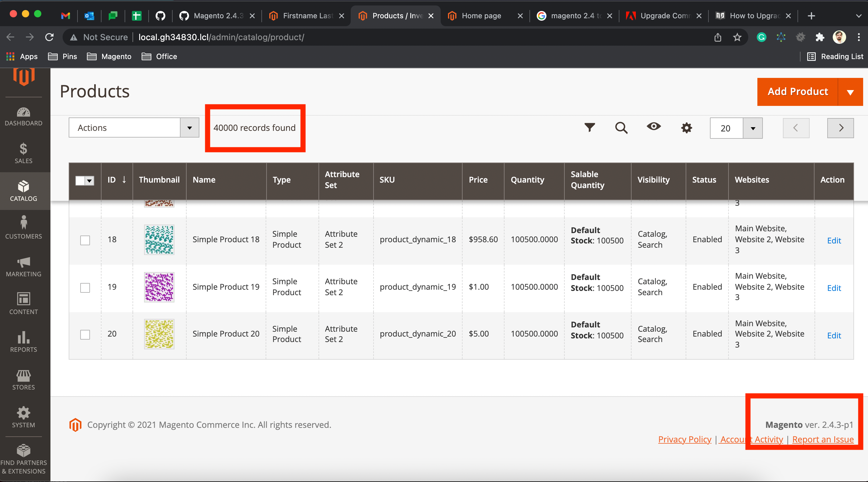868x482 pixels.
Task: Check the select-all checkbox in the grid header
Action: point(80,181)
